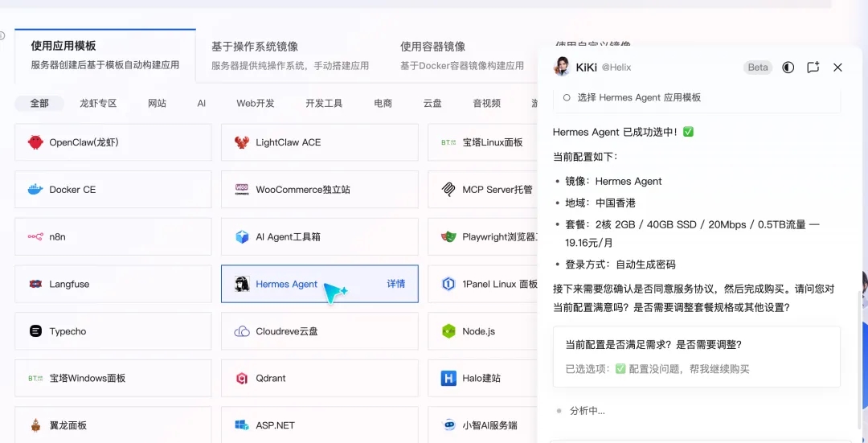868x443 pixels.
Task: Click the 分析中... status text
Action: coord(588,411)
